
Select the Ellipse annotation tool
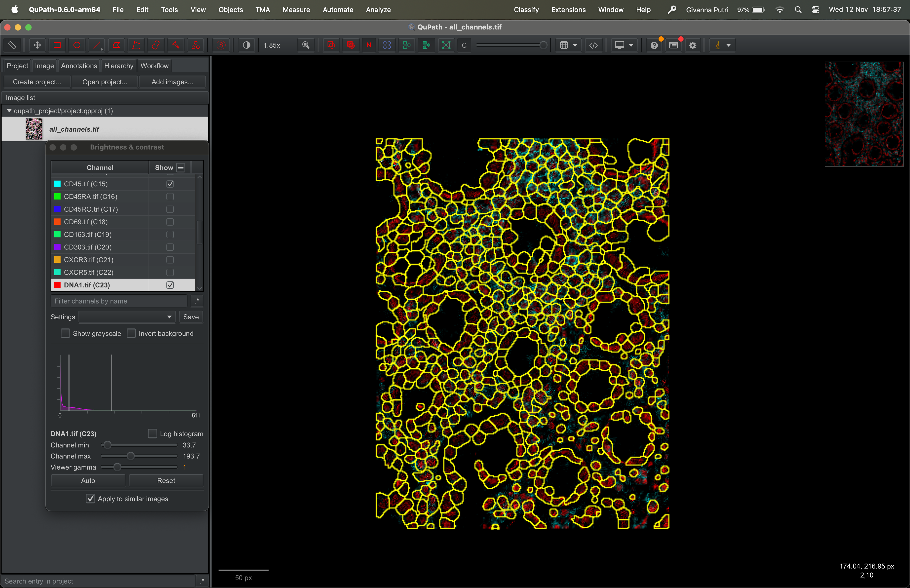point(77,45)
